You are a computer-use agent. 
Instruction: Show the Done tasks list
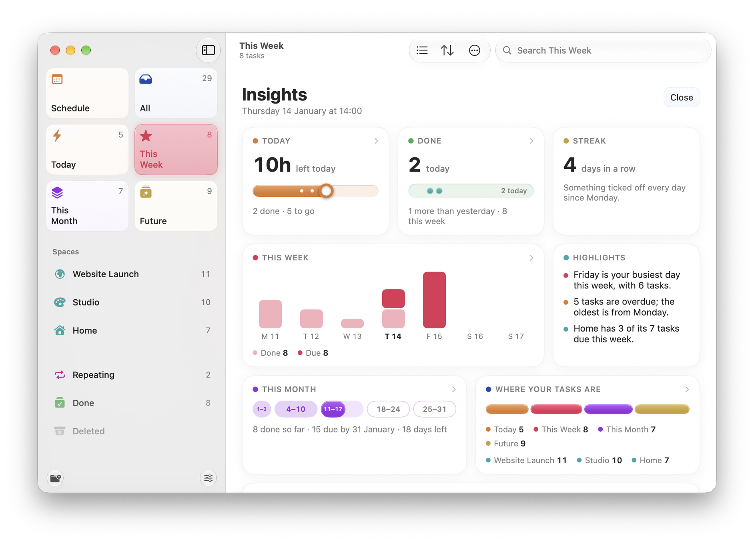point(132,403)
